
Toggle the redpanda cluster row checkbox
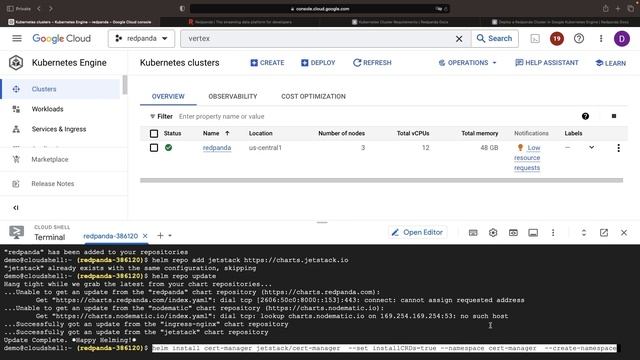[x=154, y=148]
